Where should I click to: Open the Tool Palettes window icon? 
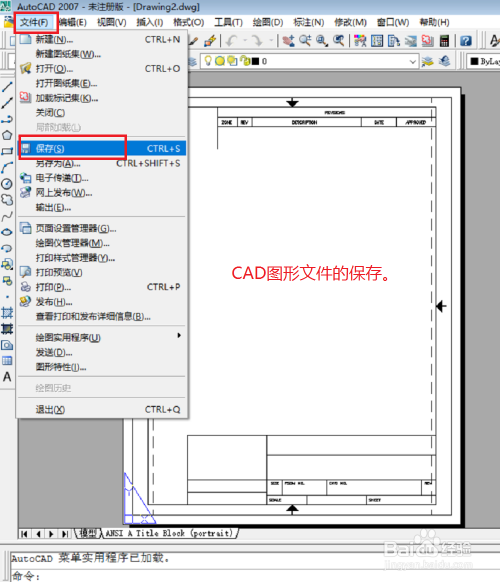coord(393,40)
